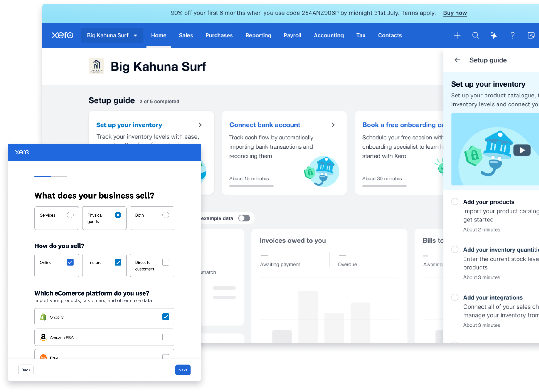The height and width of the screenshot is (392, 539).
Task: Open the Sales menu
Action: tap(186, 35)
